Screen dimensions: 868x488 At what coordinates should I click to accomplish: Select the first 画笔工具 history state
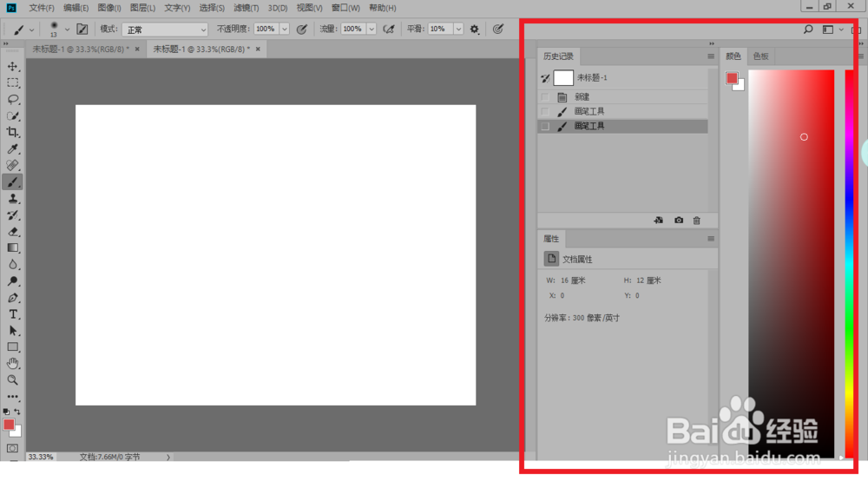point(622,111)
